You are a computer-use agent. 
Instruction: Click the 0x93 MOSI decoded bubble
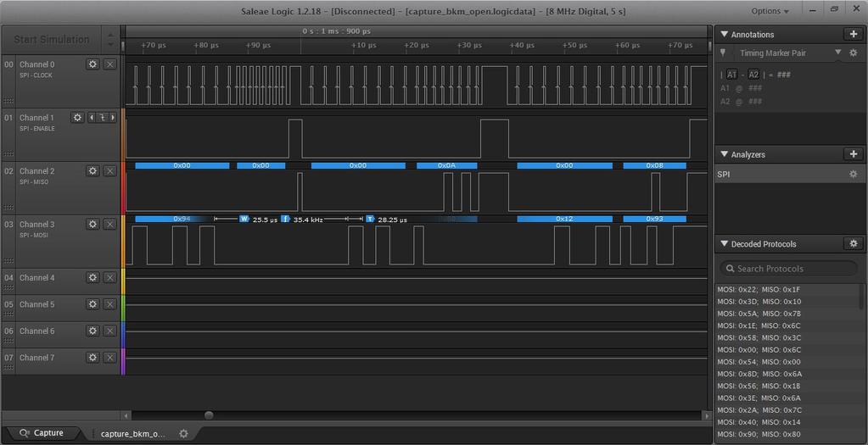[654, 219]
